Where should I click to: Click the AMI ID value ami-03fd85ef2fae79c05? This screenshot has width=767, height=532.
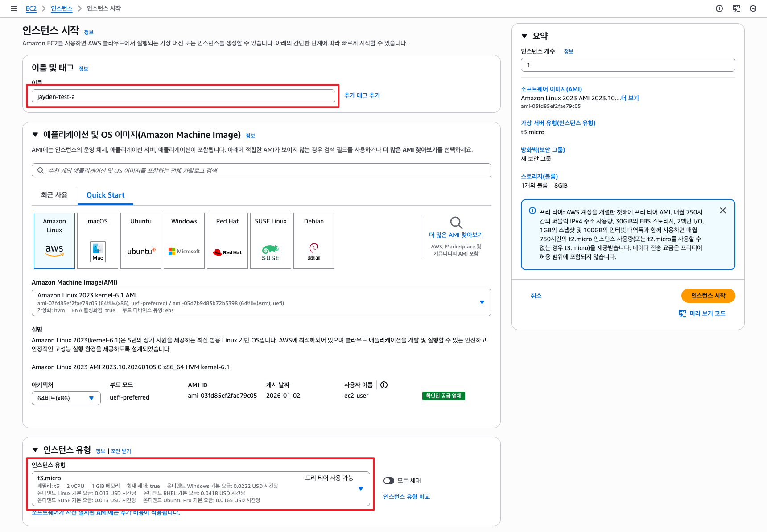pos(223,396)
